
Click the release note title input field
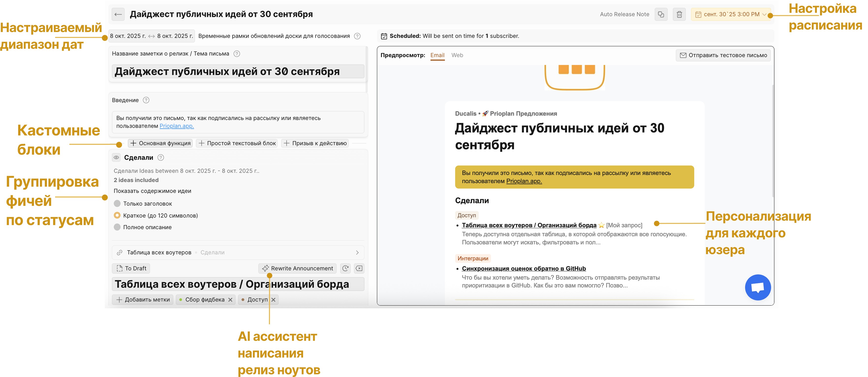pyautogui.click(x=238, y=71)
